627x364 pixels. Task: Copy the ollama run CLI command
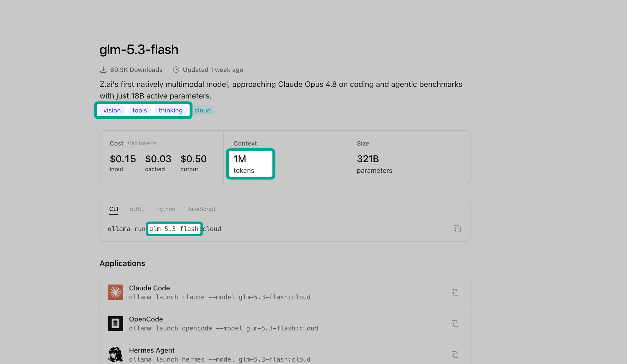(457, 229)
